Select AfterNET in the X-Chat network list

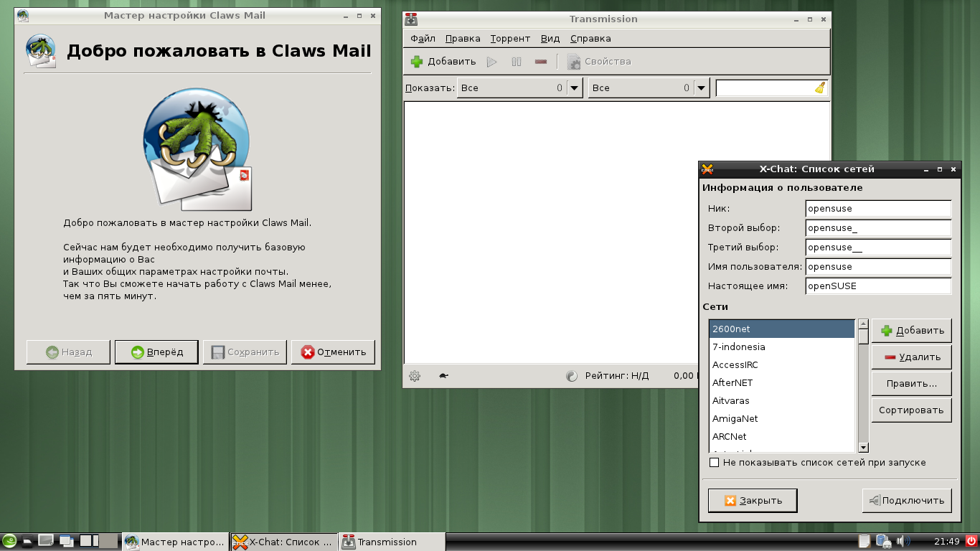point(782,383)
